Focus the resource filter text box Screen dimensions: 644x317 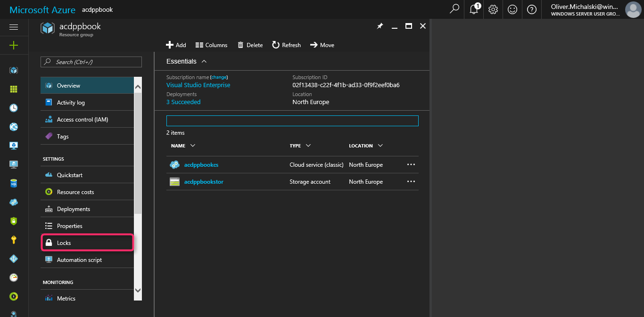pos(292,121)
